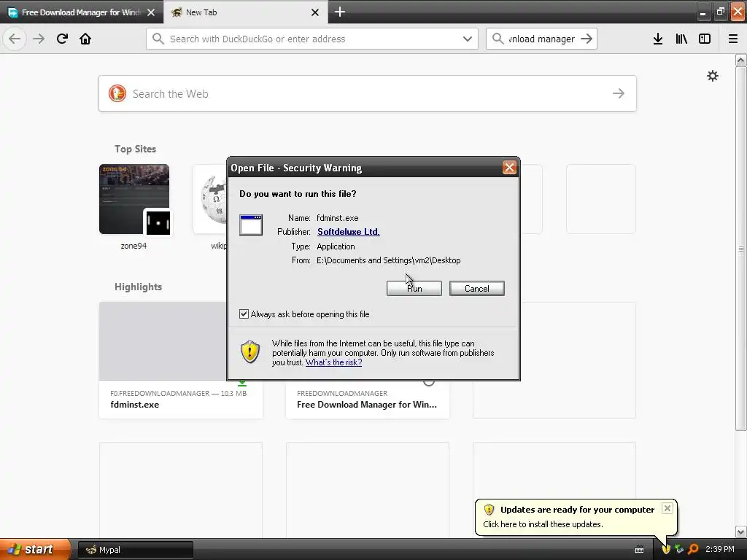Viewport: 747px width, 560px height.
Task: Go to the Home page icon
Action: (x=85, y=39)
